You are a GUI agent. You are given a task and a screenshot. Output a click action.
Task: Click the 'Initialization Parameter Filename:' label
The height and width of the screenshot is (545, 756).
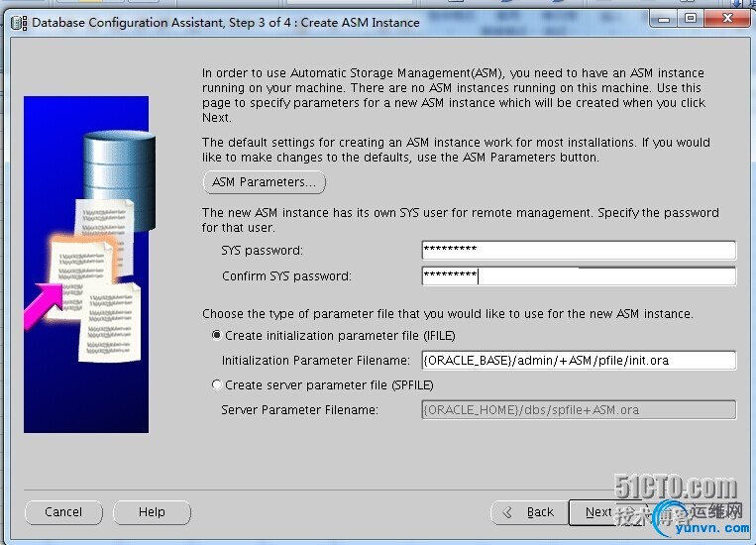[316, 361]
